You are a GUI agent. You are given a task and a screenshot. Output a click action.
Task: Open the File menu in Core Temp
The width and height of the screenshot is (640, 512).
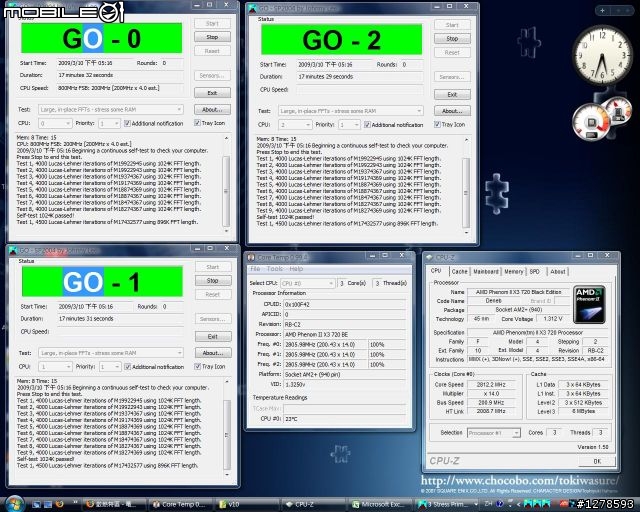point(255,269)
